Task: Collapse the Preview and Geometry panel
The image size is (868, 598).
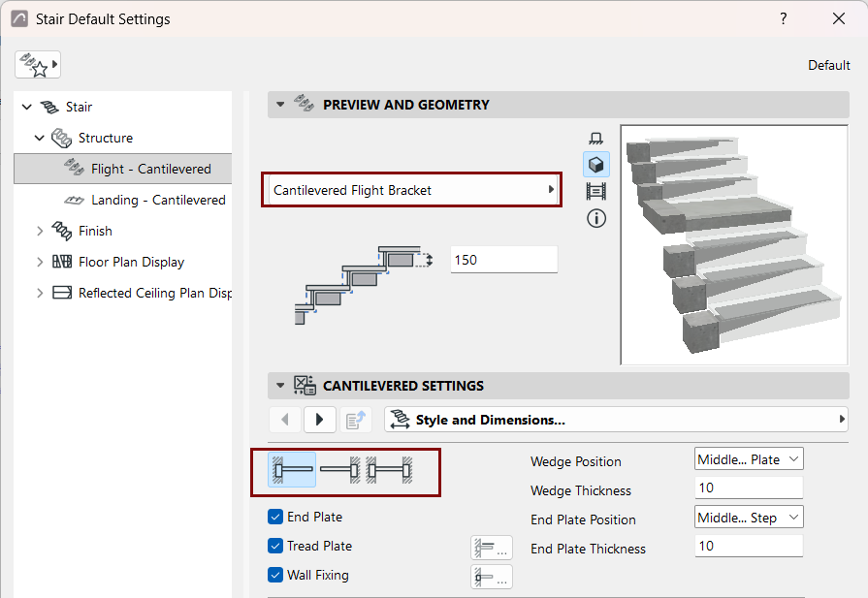Action: pos(280,104)
